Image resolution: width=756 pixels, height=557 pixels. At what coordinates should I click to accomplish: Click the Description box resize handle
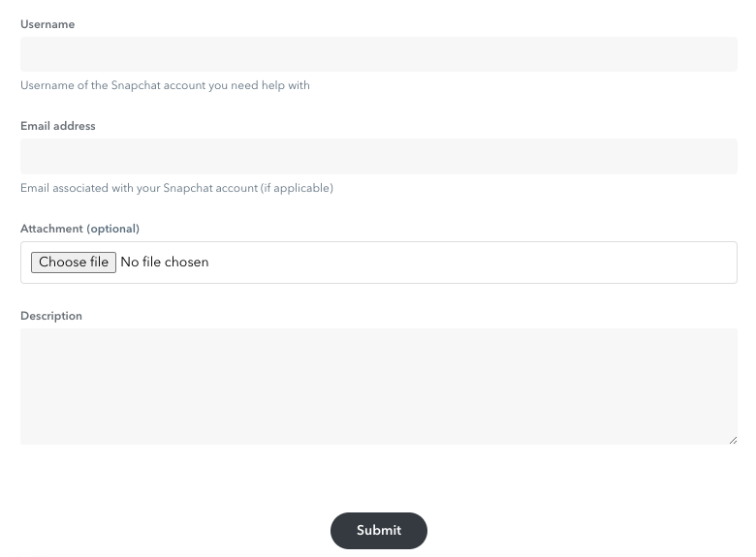pyautogui.click(x=732, y=440)
